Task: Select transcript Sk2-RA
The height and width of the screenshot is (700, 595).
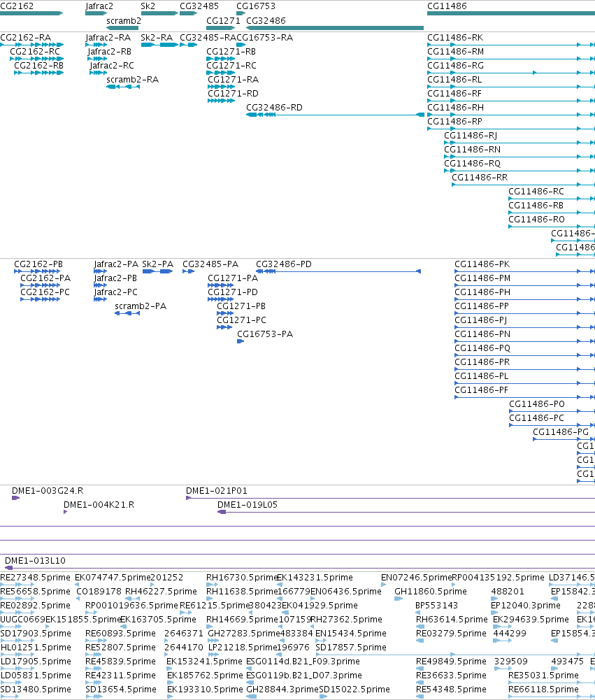Action: (x=157, y=38)
